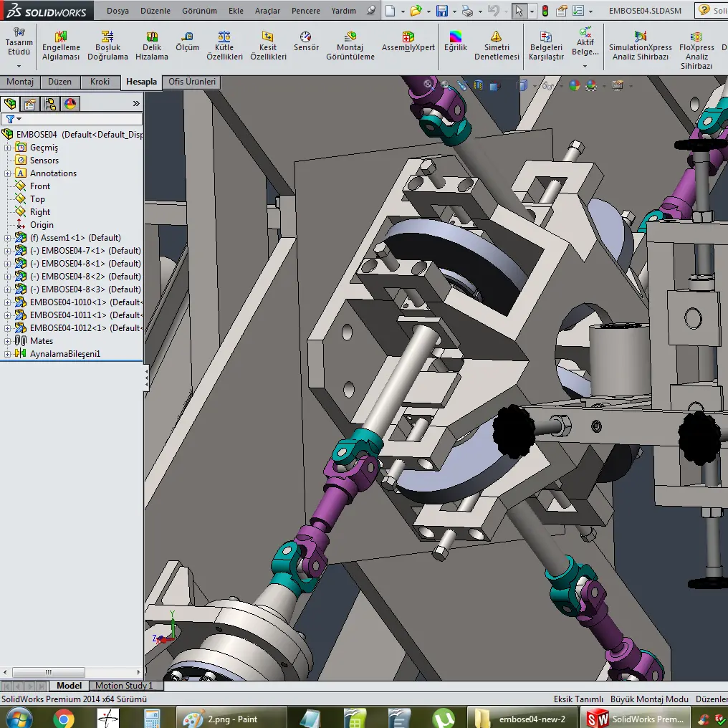Open the Aktif Belge command
This screenshot has height=728, width=728.
point(585,47)
